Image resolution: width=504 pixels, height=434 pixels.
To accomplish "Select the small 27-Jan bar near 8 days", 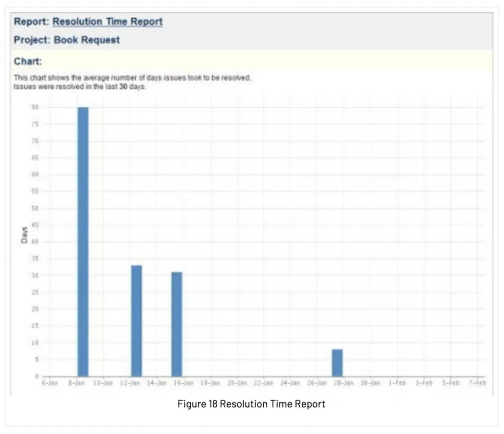I will point(337,363).
